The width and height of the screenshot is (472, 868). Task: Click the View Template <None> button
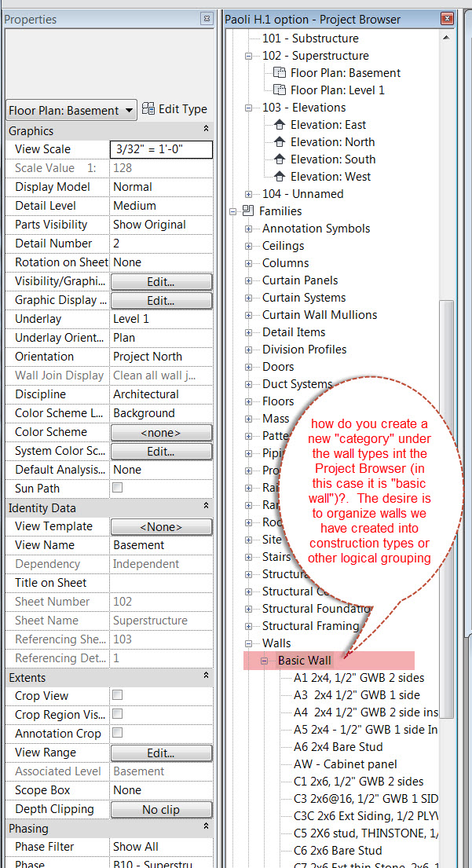(161, 526)
